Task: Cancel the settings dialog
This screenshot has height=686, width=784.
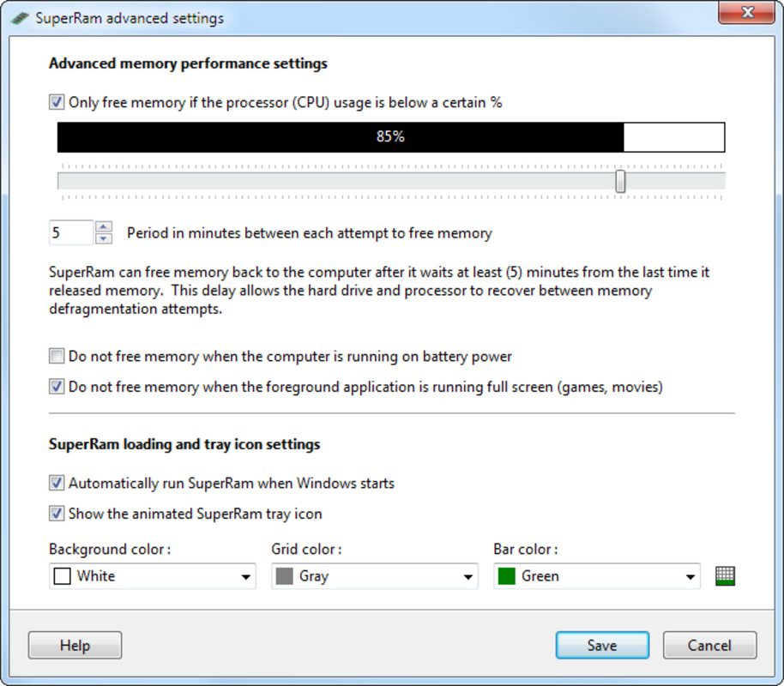Action: coord(709,645)
